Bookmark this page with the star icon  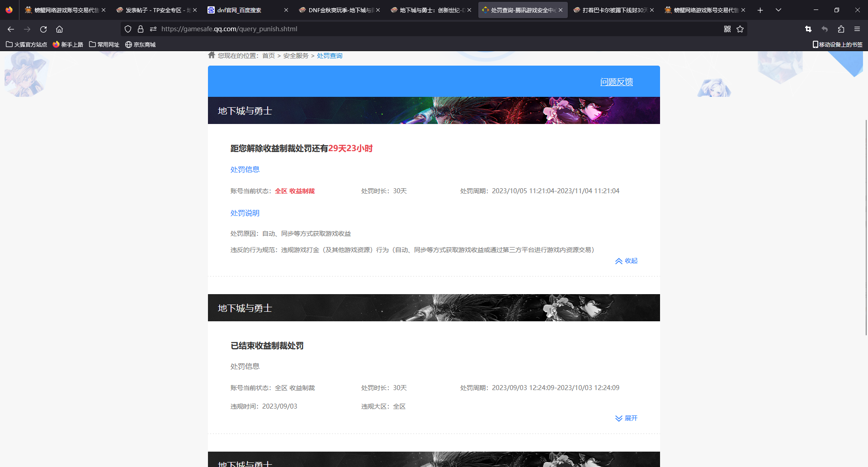[740, 29]
